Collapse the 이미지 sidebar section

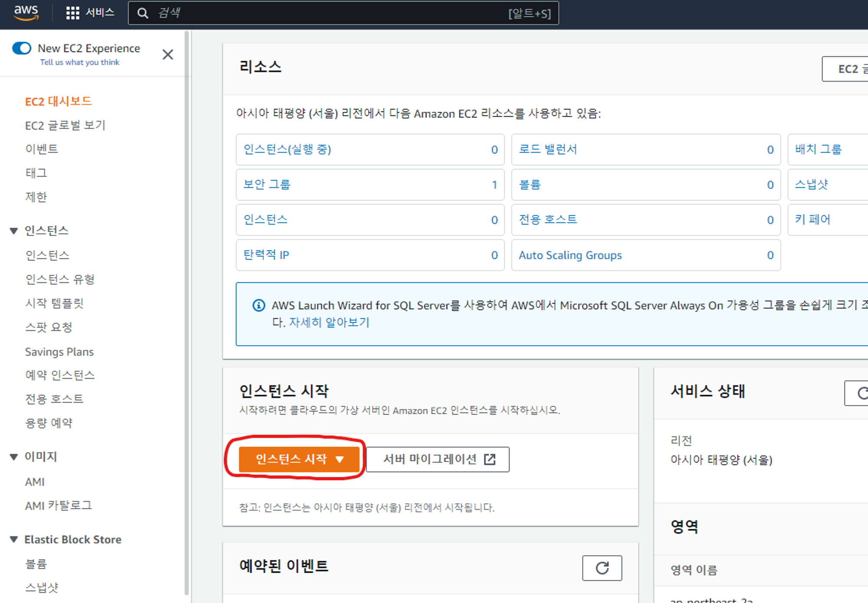[14, 457]
